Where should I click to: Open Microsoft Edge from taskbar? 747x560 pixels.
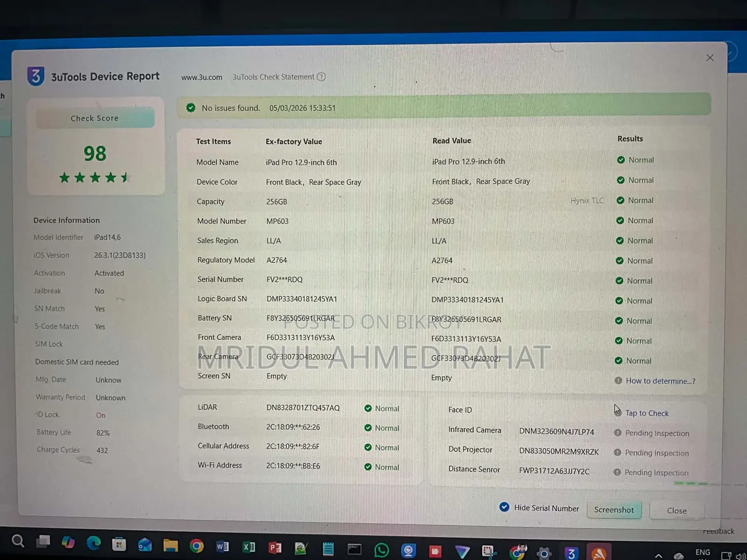tap(94, 543)
